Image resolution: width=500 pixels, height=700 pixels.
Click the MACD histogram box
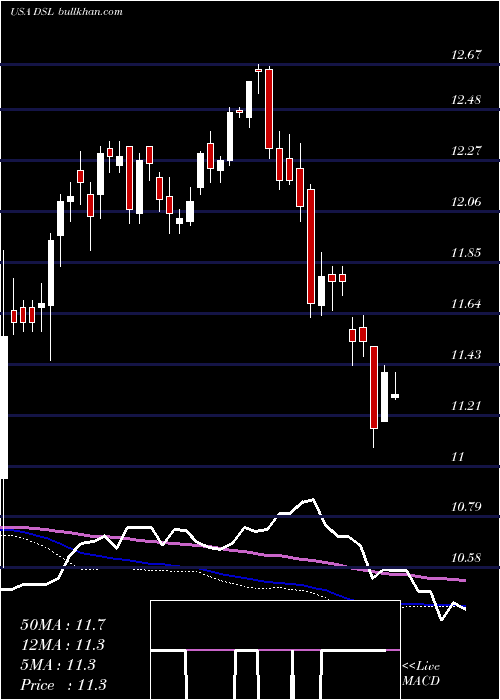coord(275,650)
